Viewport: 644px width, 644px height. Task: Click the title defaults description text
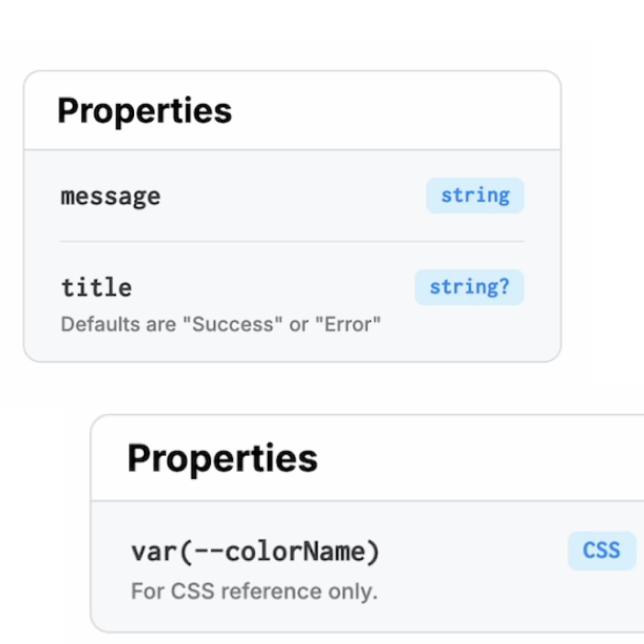[221, 324]
